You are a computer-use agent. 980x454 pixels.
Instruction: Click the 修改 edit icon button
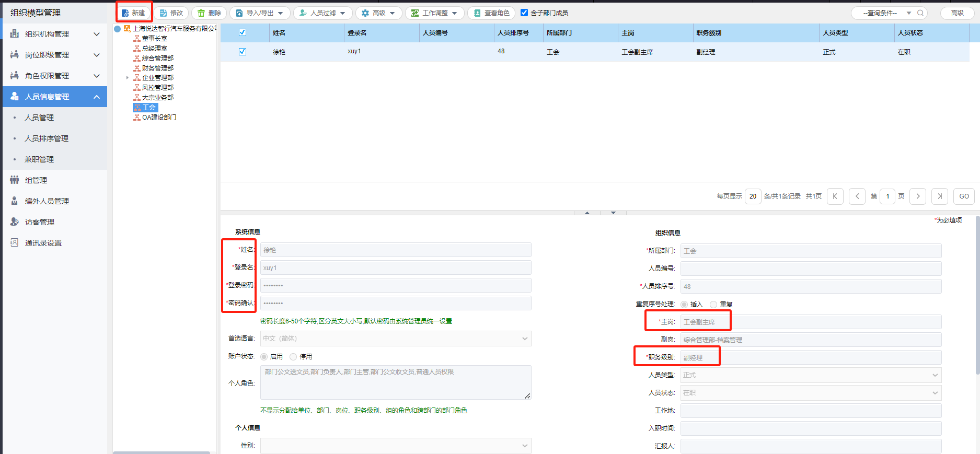pos(163,13)
